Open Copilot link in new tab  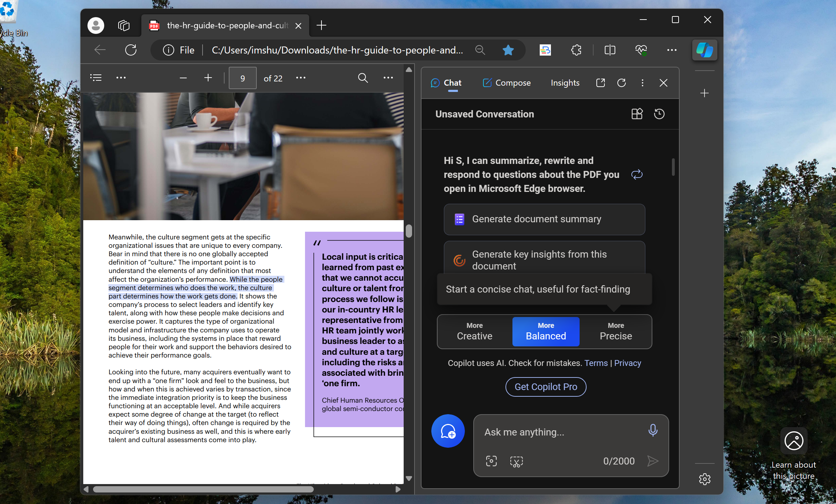pos(600,83)
